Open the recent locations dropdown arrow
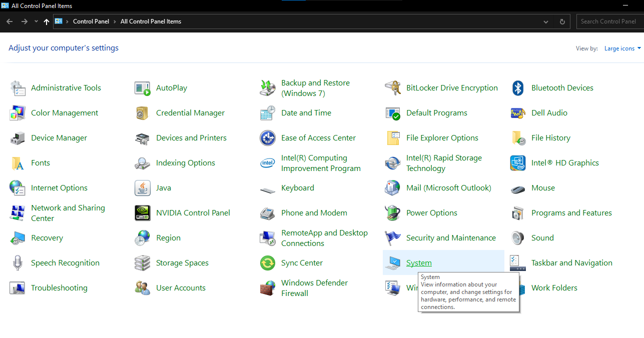 pyautogui.click(x=36, y=21)
